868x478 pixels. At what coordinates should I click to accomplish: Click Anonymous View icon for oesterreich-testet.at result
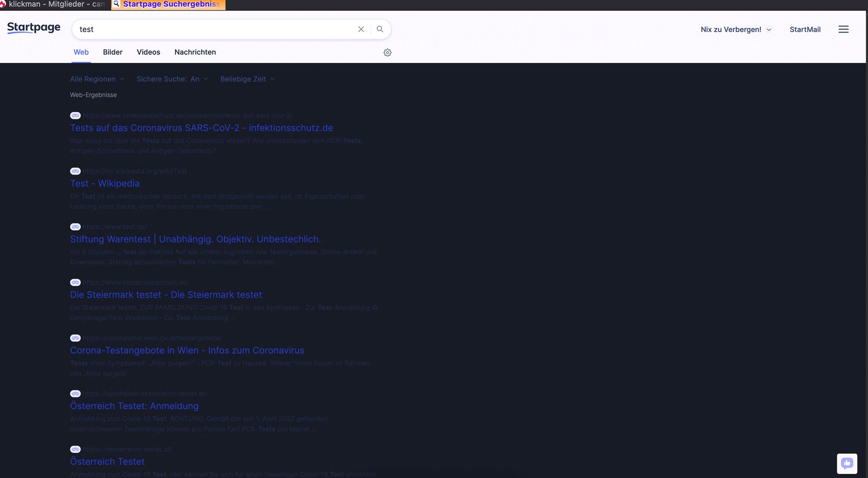tap(76, 450)
